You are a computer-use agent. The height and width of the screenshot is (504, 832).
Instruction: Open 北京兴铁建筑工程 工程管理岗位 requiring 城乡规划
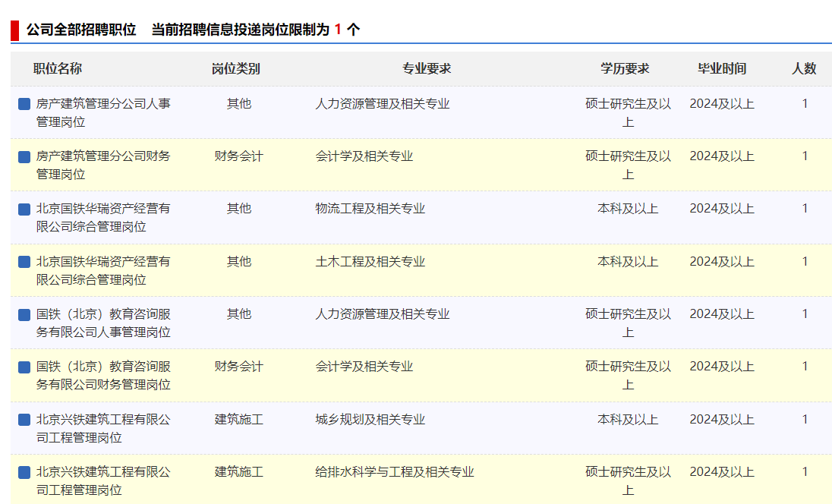pos(103,428)
